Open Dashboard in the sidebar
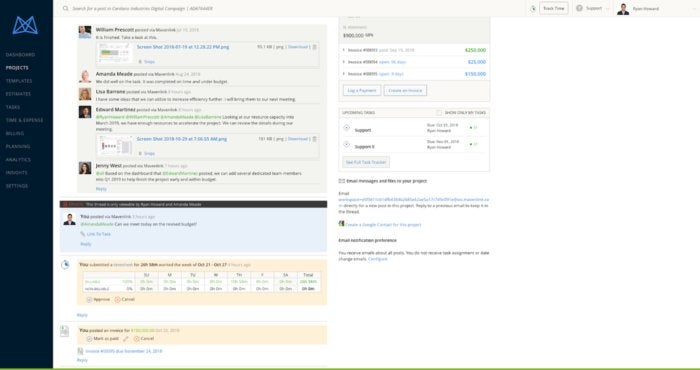Viewport: 700px width, 370px height. 20,55
